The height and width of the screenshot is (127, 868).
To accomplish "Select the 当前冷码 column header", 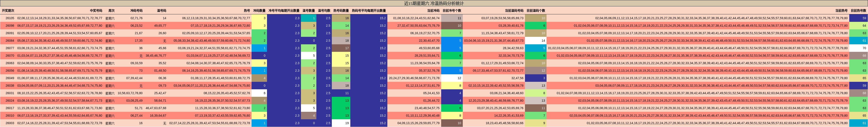I will tap(433, 11).
